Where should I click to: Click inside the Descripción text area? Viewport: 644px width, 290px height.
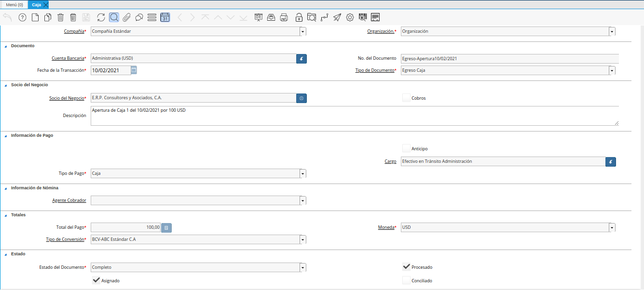(x=355, y=116)
